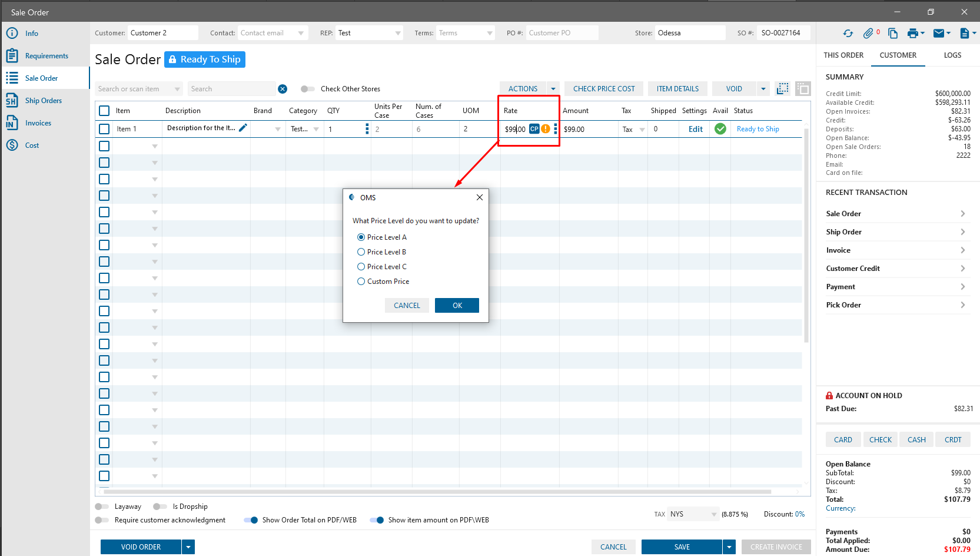Open the Cost dollar icon in sidebar
The height and width of the screenshot is (556, 980).
pyautogui.click(x=12, y=145)
